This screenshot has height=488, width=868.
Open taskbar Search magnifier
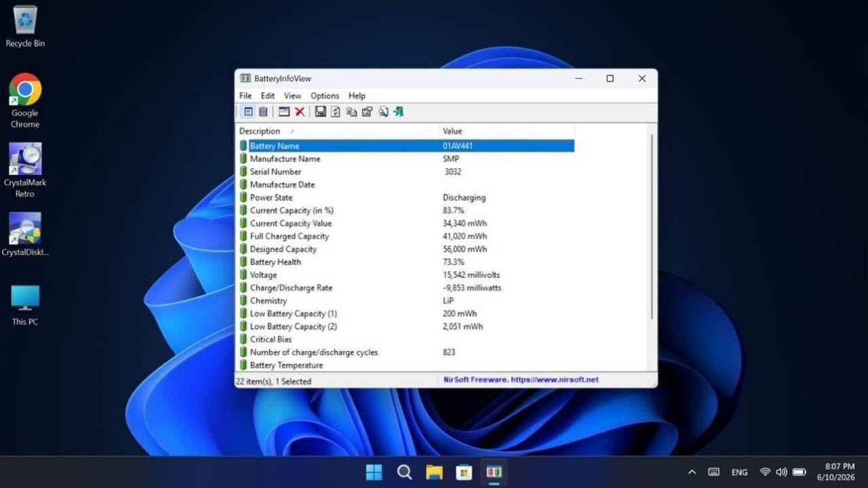click(x=404, y=472)
